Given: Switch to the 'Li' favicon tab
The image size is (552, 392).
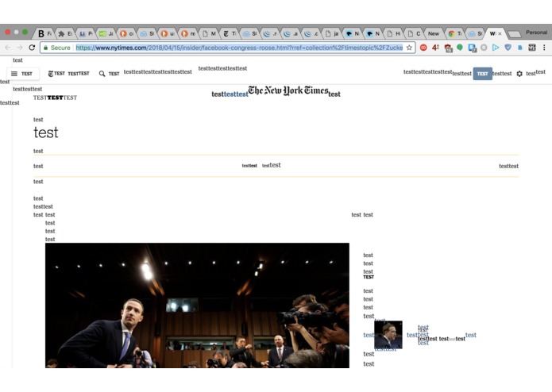Looking at the screenshot, I should pos(86,34).
